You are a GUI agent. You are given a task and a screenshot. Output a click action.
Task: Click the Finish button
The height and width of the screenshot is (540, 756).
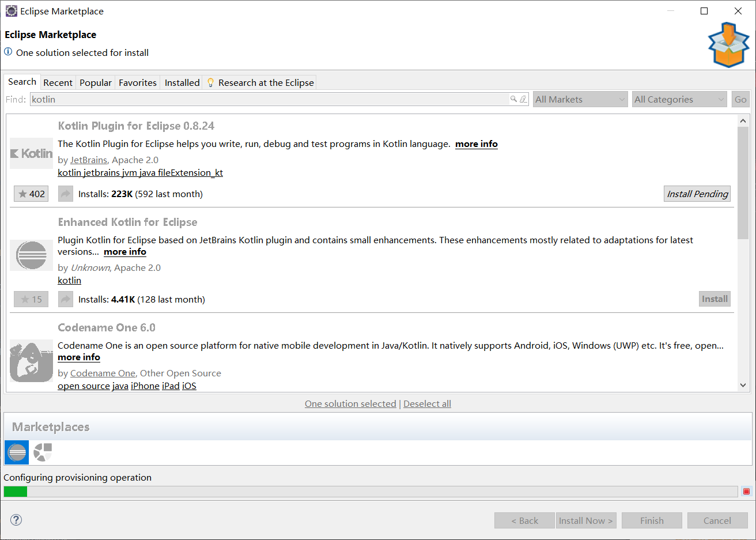pyautogui.click(x=652, y=520)
